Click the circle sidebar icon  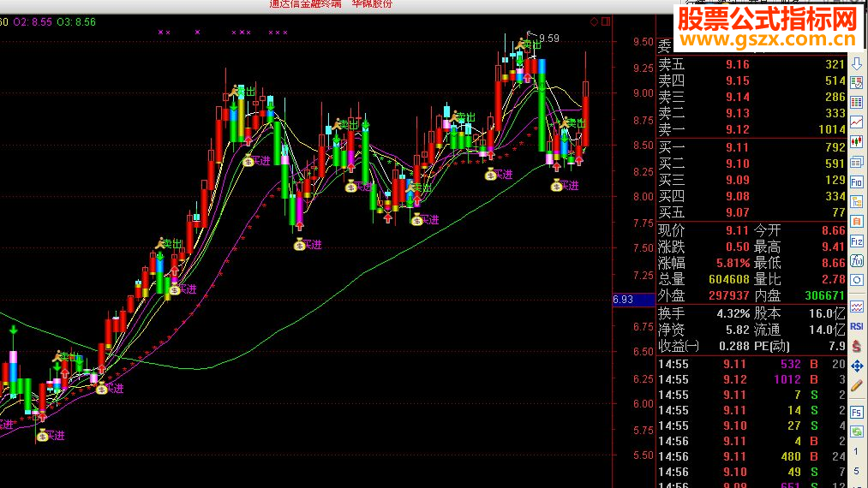click(856, 280)
